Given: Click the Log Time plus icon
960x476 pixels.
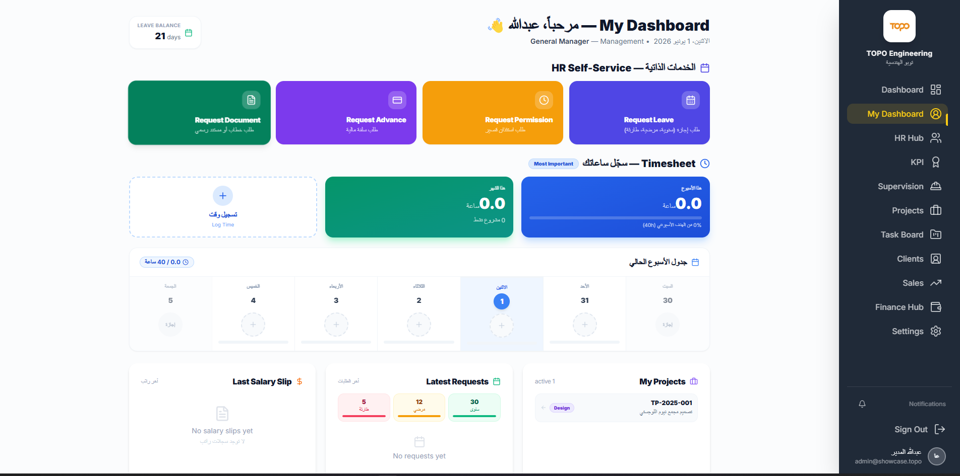Looking at the screenshot, I should pyautogui.click(x=222, y=195).
